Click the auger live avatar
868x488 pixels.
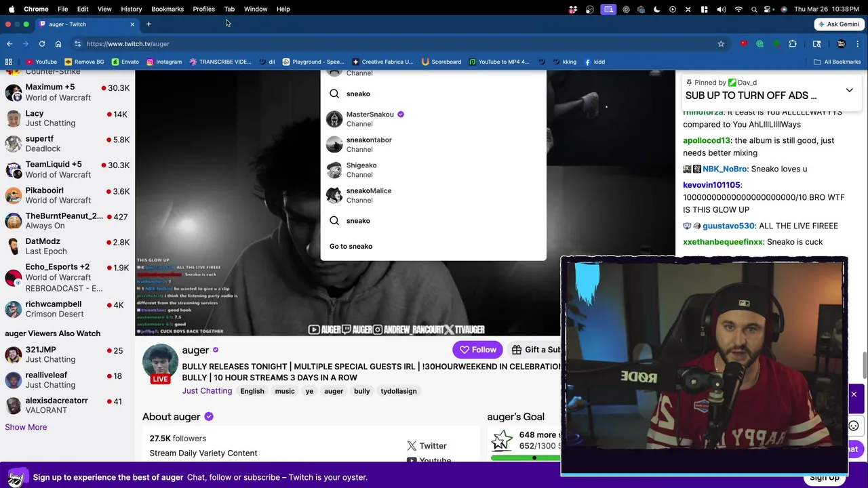pyautogui.click(x=160, y=363)
